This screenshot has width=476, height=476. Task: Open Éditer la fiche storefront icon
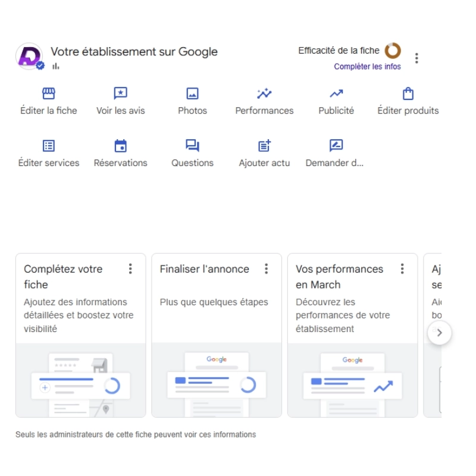point(49,93)
